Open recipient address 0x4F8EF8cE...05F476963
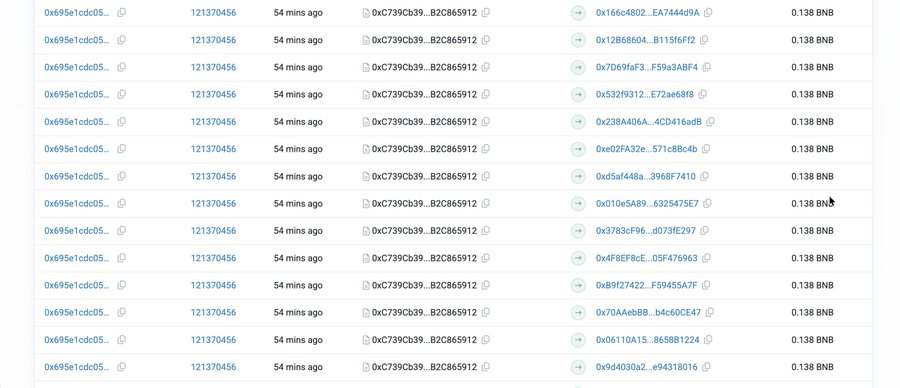 (x=647, y=258)
